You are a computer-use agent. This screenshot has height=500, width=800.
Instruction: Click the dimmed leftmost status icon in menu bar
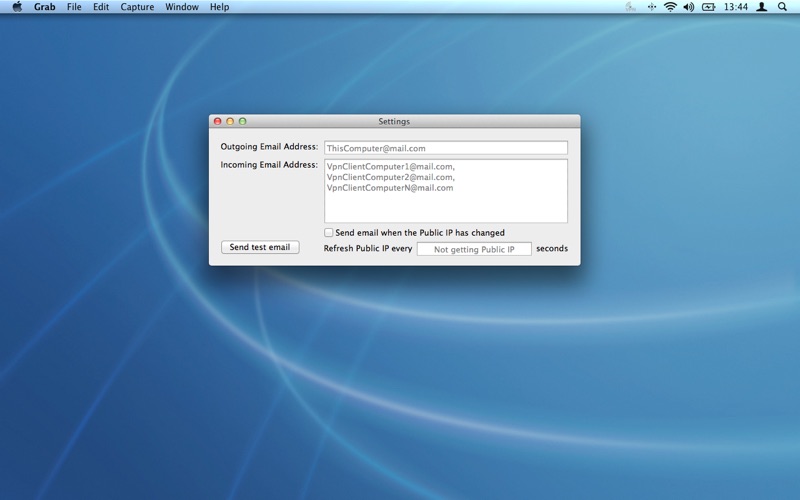[631, 7]
